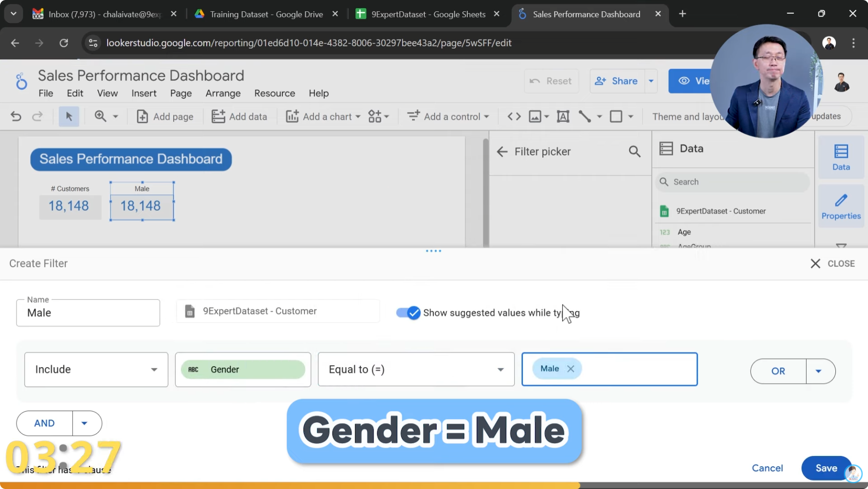This screenshot has width=868, height=489.
Task: Select the text box tool icon
Action: (563, 116)
